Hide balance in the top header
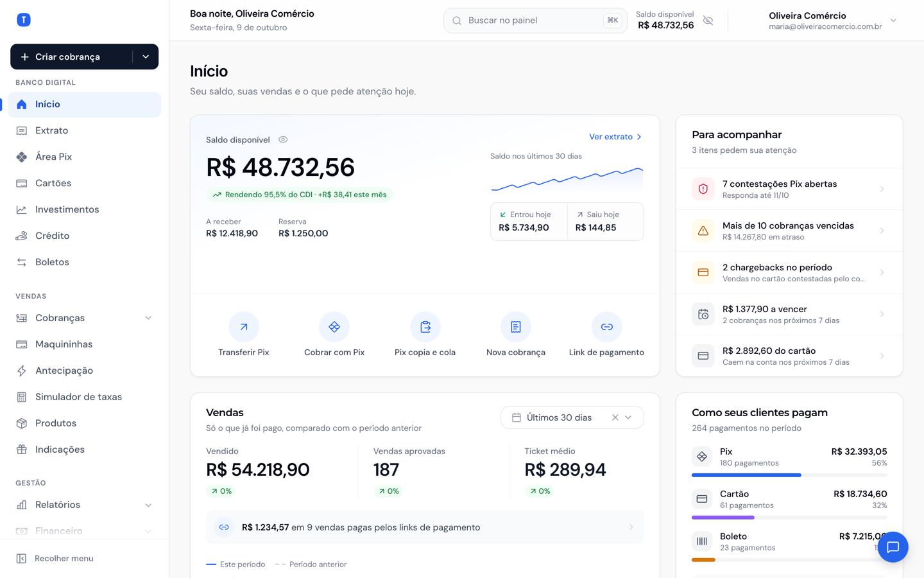Viewport: 924px width, 578px height. [708, 21]
